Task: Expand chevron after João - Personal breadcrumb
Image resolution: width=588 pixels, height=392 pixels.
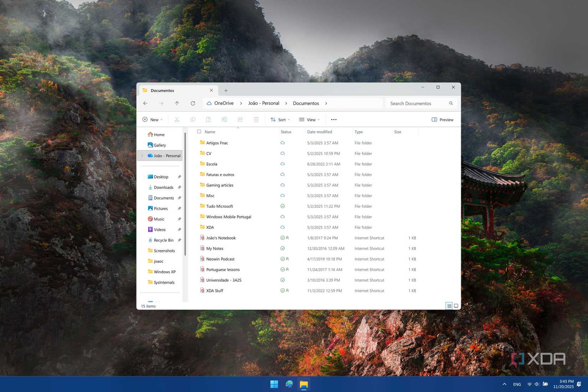Action: click(286, 103)
